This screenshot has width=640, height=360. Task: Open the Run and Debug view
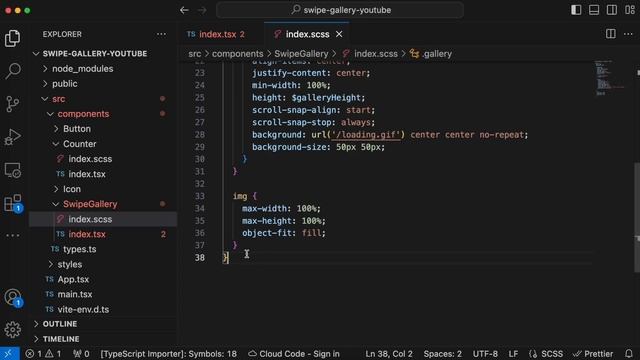click(x=12, y=137)
